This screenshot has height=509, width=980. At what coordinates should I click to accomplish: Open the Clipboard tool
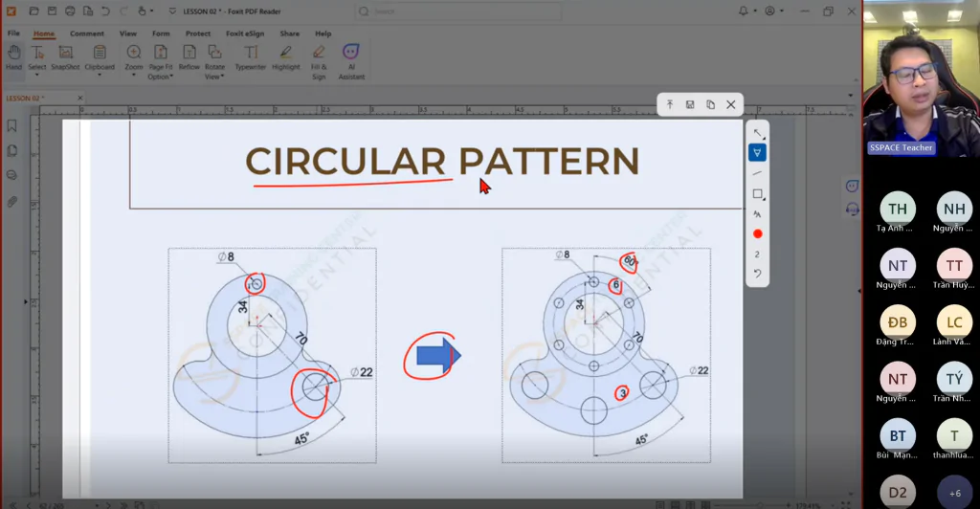coord(100,58)
